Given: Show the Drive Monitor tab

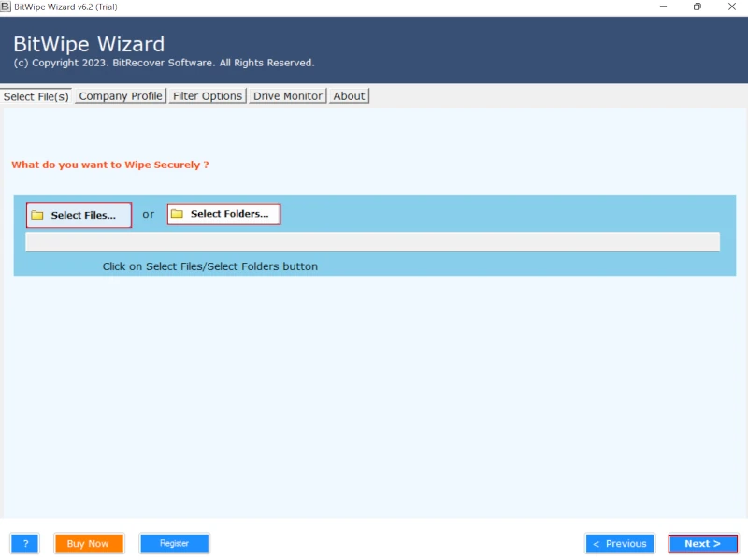Looking at the screenshot, I should (288, 96).
